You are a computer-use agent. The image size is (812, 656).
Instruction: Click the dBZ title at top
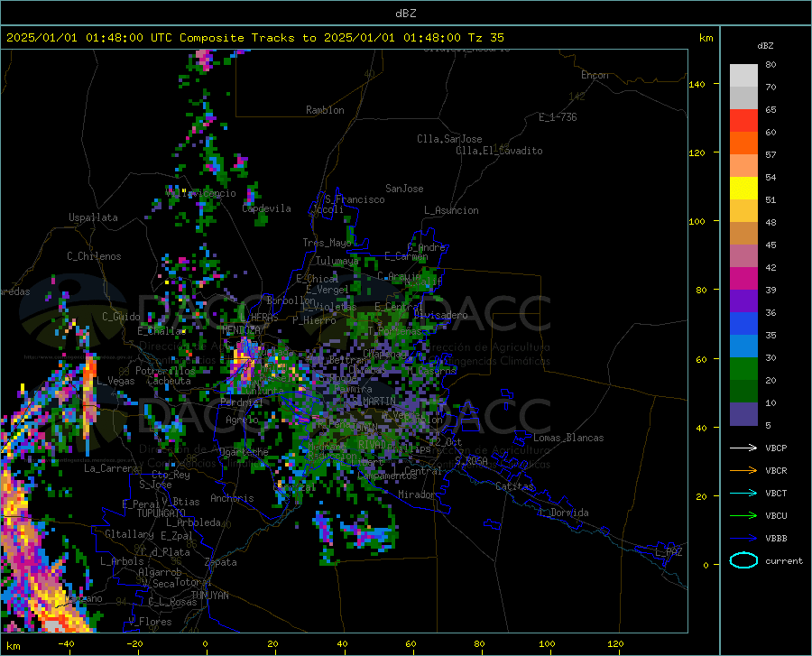point(405,14)
